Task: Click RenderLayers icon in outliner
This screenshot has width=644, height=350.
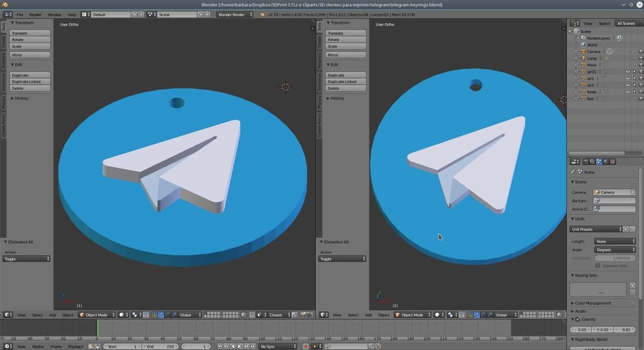Action: coord(583,38)
